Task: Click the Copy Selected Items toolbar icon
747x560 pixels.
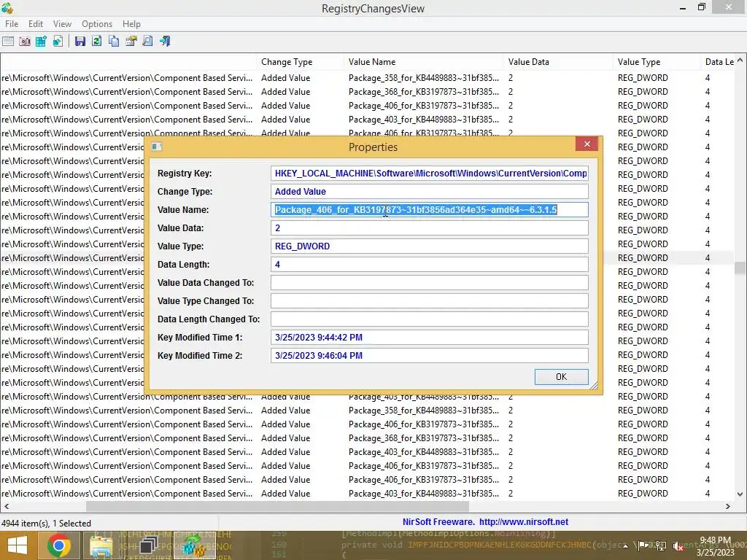Action: click(114, 41)
